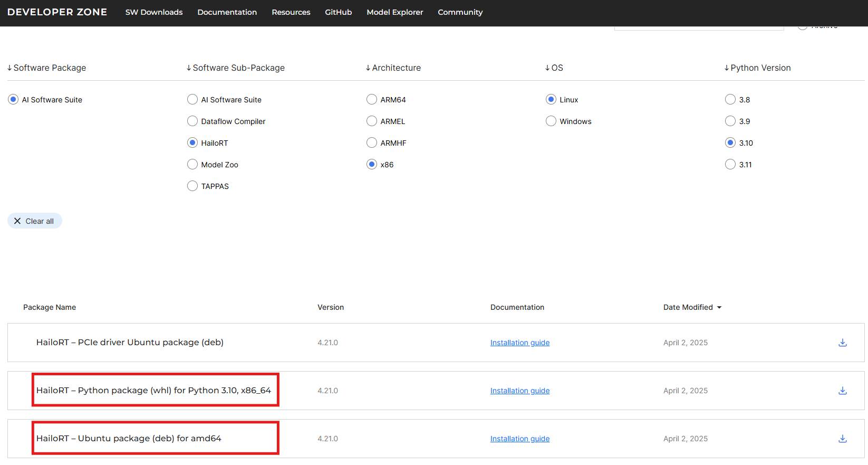This screenshot has height=465, width=868.
Task: Select ARMHF architecture
Action: click(x=372, y=143)
